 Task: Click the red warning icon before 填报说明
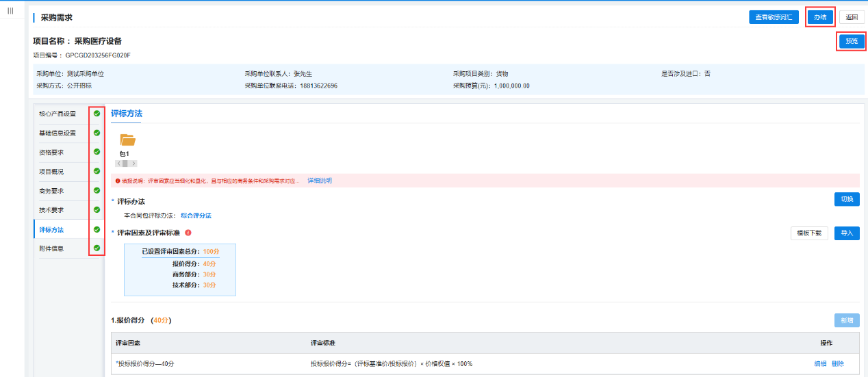[x=118, y=181]
